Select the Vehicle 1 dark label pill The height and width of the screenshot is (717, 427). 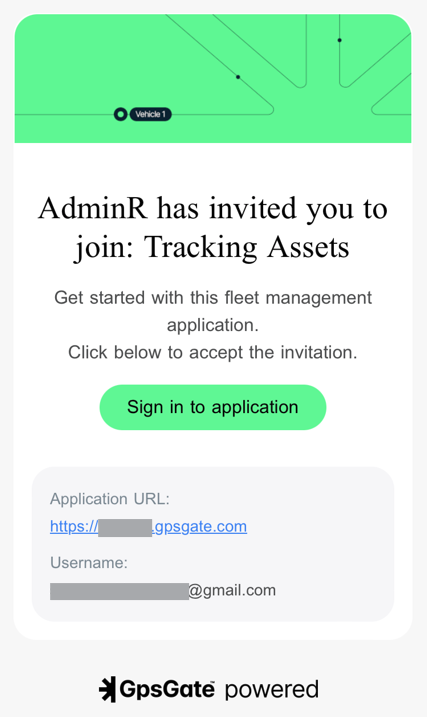150,114
